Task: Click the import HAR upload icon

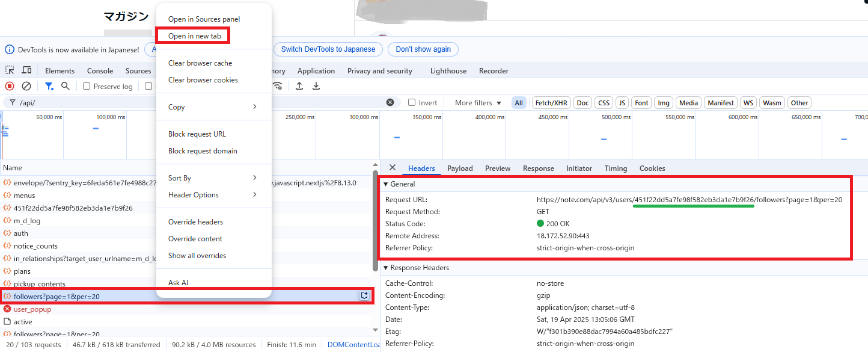Action: [x=299, y=86]
